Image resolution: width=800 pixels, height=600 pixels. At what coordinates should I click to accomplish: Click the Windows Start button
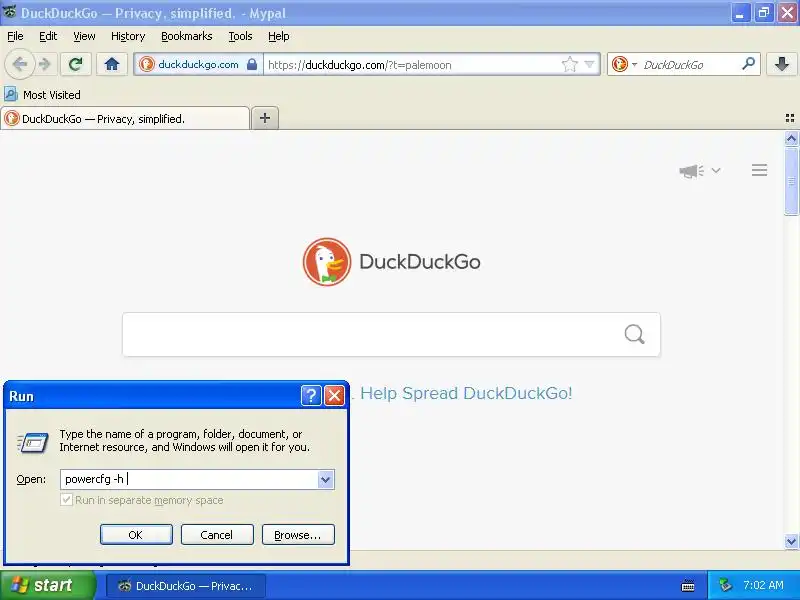(47, 585)
